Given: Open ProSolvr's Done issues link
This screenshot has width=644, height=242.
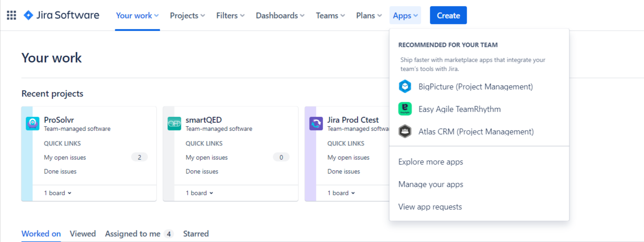Looking at the screenshot, I should [x=60, y=171].
